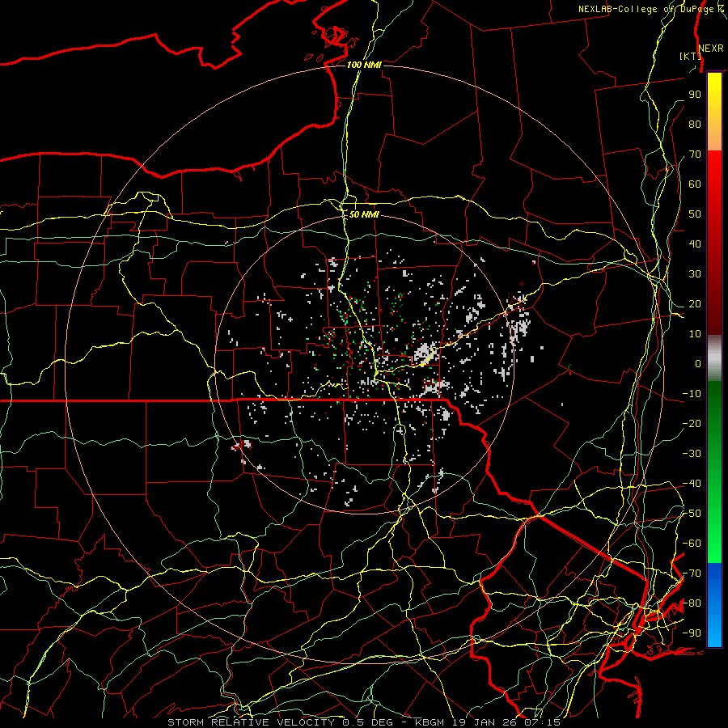Image resolution: width=728 pixels, height=728 pixels.
Task: Select the 30 knot scale label
Action: pyautogui.click(x=695, y=274)
